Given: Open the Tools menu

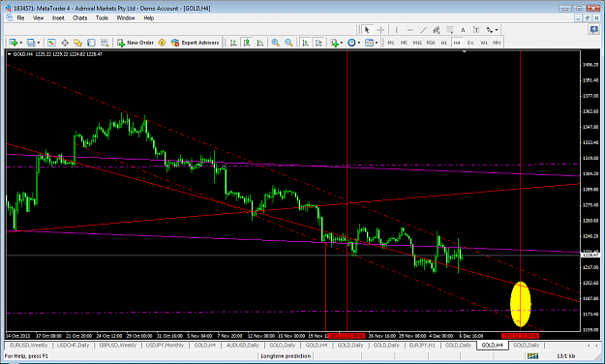Looking at the screenshot, I should coord(102,17).
